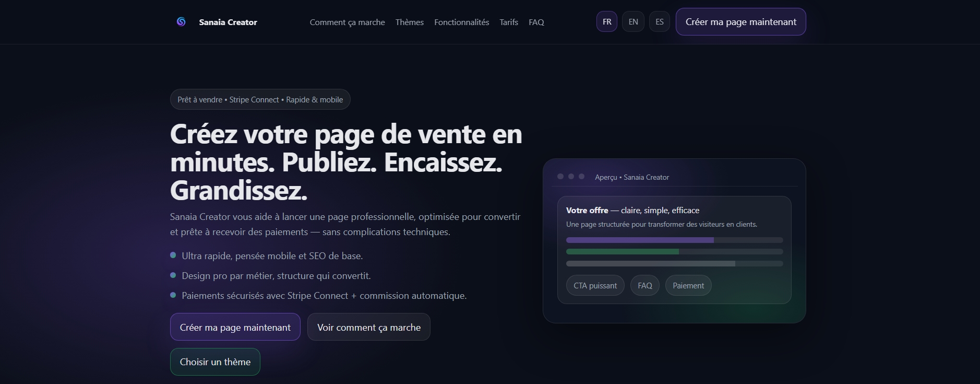Open the Comment ça marche menu link

347,22
